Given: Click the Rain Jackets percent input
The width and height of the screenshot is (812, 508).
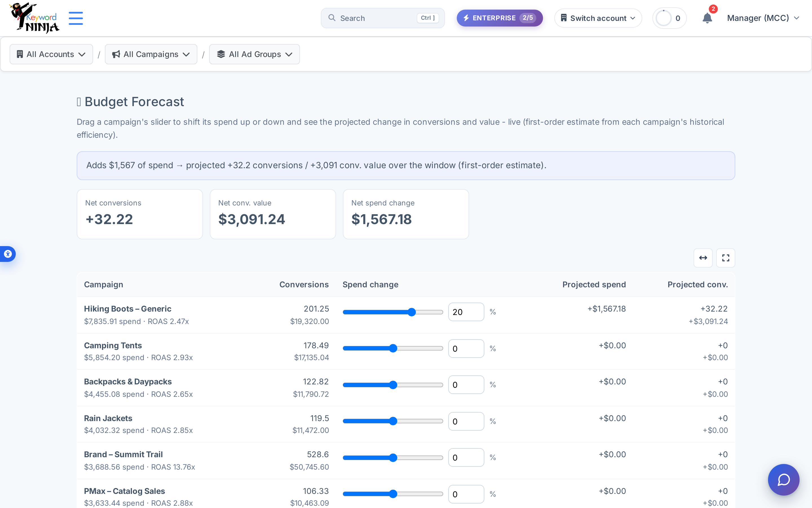Looking at the screenshot, I should tap(466, 421).
